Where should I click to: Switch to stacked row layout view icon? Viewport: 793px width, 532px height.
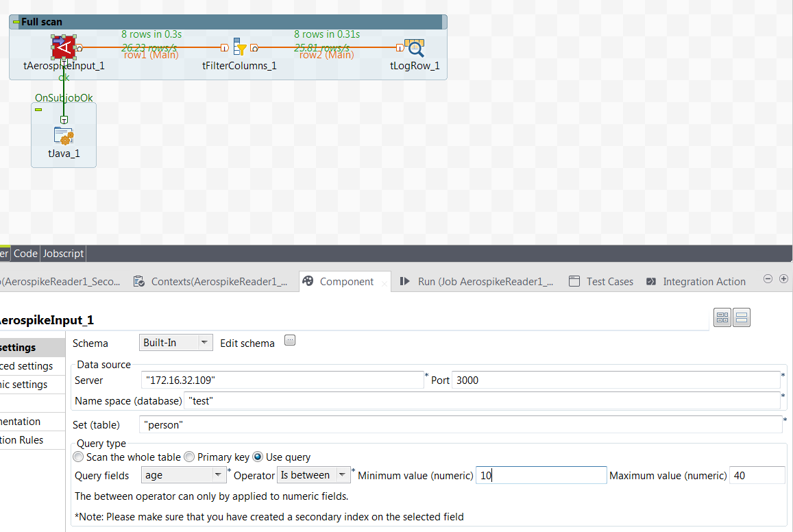pyautogui.click(x=742, y=317)
